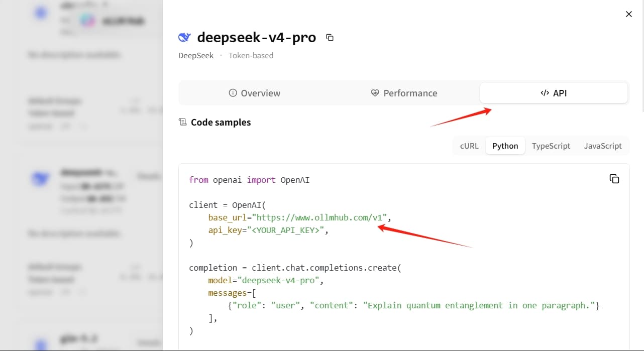The width and height of the screenshot is (644, 351).
Task: Switch to the Performance tab
Action: [404, 93]
